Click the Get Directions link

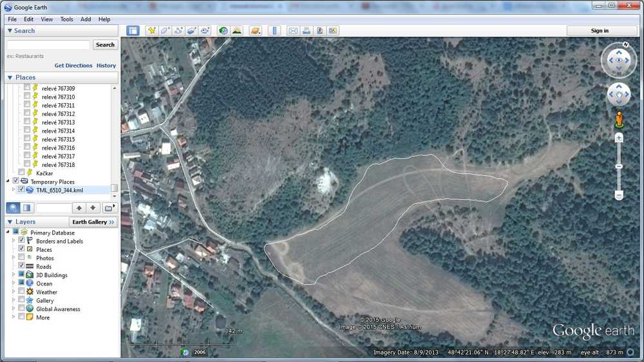73,66
